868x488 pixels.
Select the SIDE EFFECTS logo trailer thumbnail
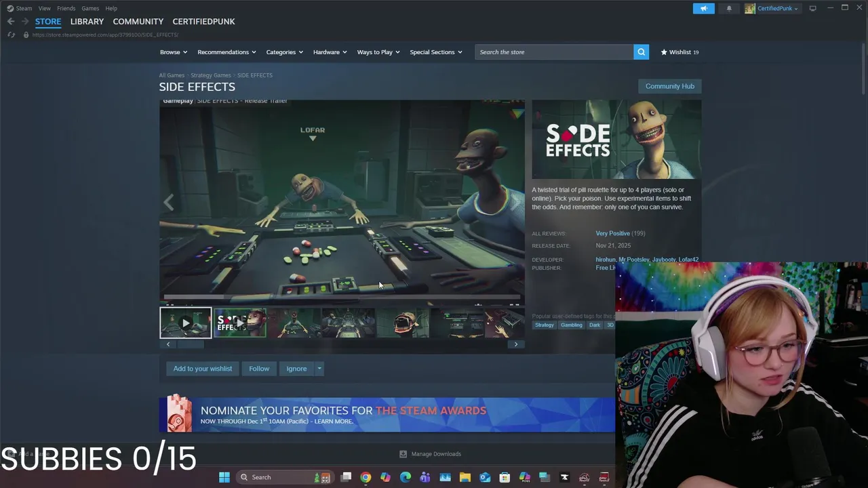(240, 323)
